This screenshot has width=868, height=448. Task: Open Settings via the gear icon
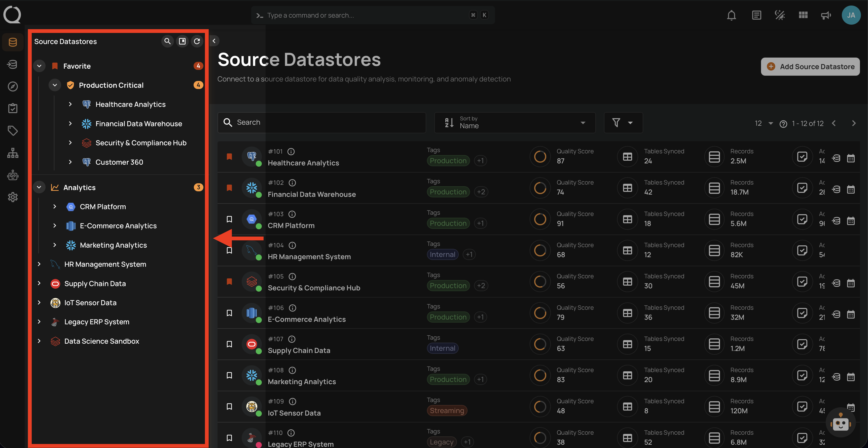click(13, 197)
